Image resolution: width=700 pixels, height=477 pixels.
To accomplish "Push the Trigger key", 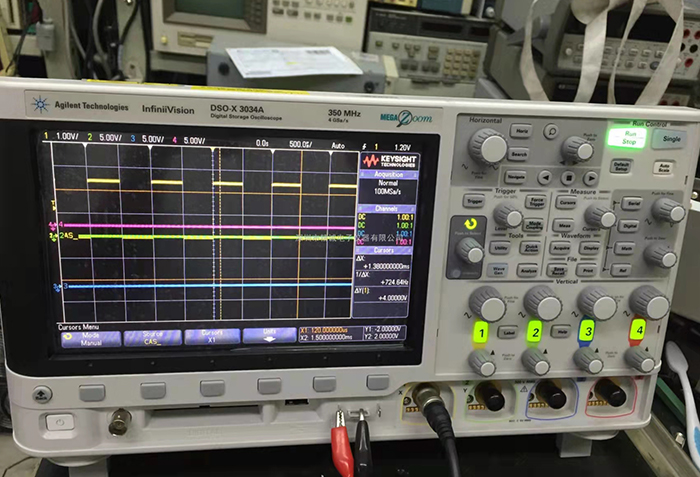I will [474, 201].
